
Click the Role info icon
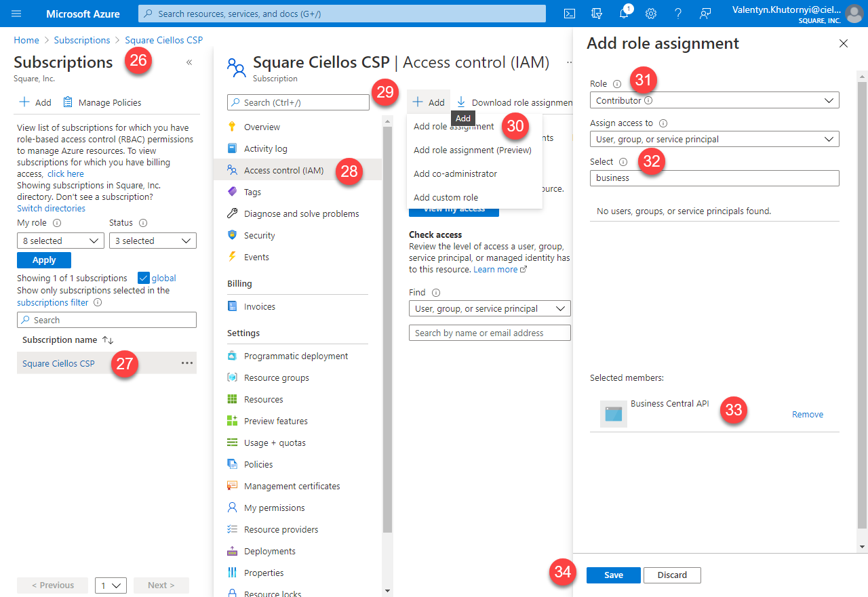[617, 84]
